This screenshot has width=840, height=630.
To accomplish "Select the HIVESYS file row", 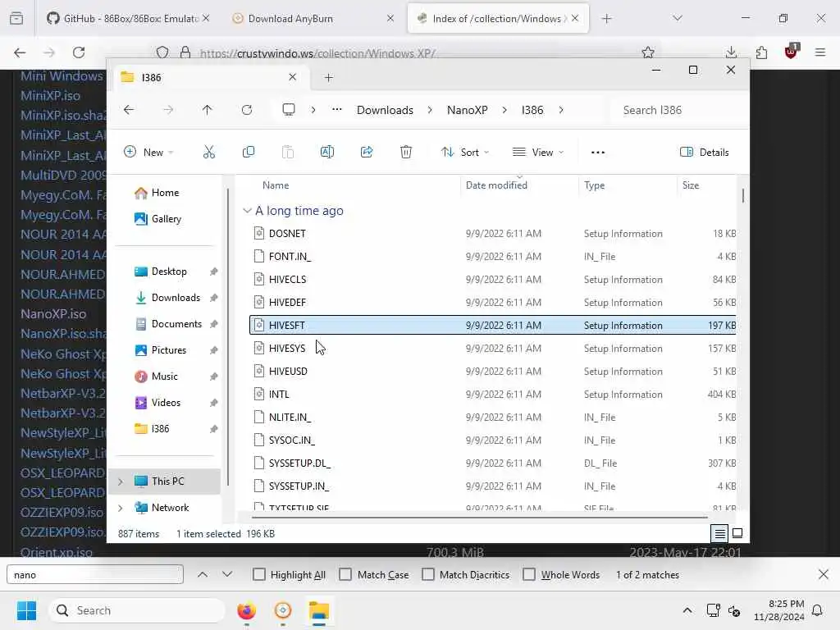I will coord(492,348).
